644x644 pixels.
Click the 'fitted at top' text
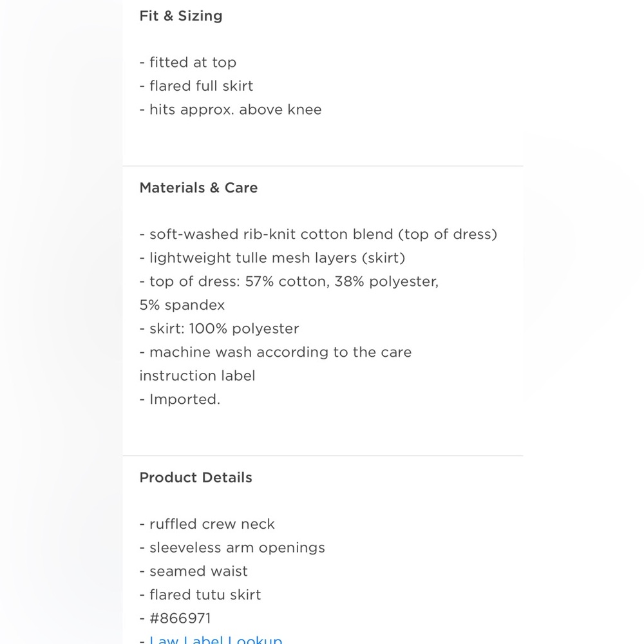(x=187, y=62)
